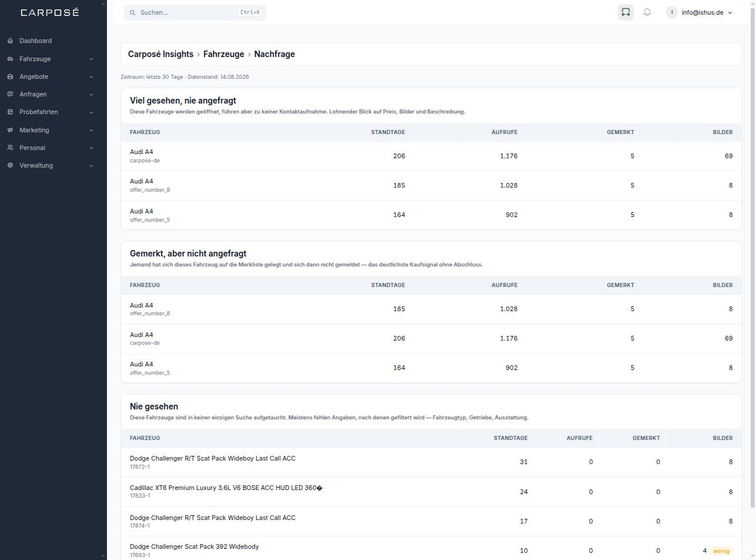Expand the Fahrzeuge menu chevron
The image size is (756, 560).
pos(91,59)
